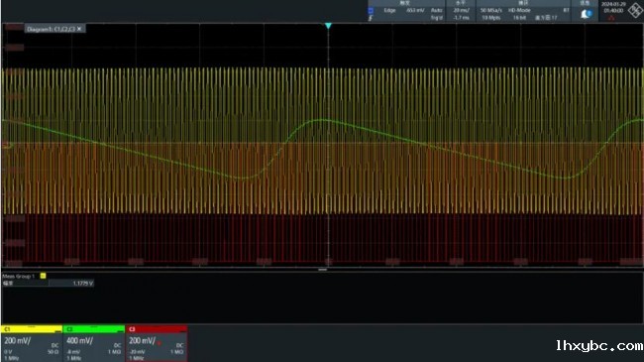
Task: Close the Diagram1 tab
Action: (x=79, y=29)
